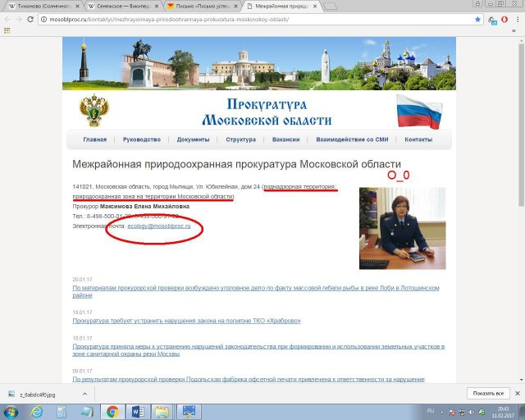The width and height of the screenshot is (525, 420).
Task: Open the Контакты menu item
Action: pos(418,139)
